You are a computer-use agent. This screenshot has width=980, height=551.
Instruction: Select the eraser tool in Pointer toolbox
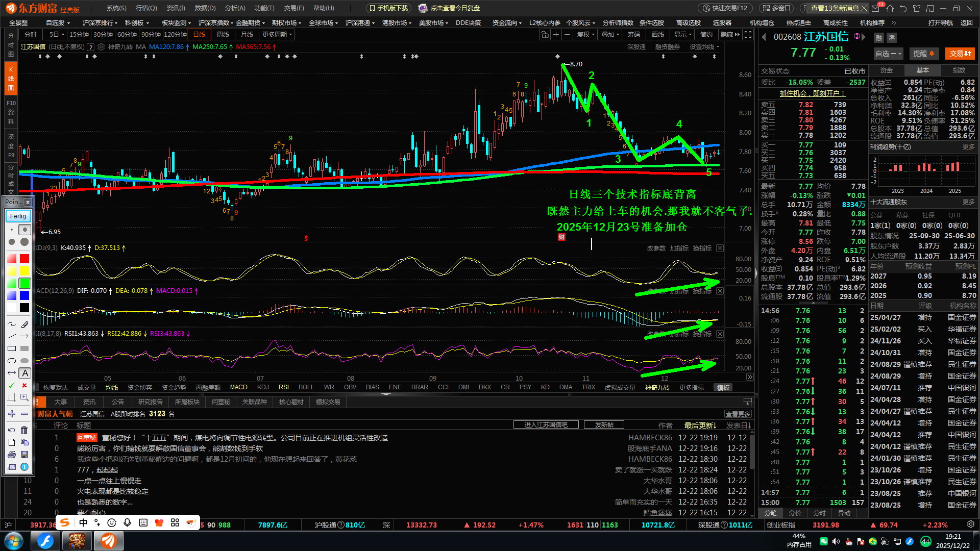[x=24, y=324]
